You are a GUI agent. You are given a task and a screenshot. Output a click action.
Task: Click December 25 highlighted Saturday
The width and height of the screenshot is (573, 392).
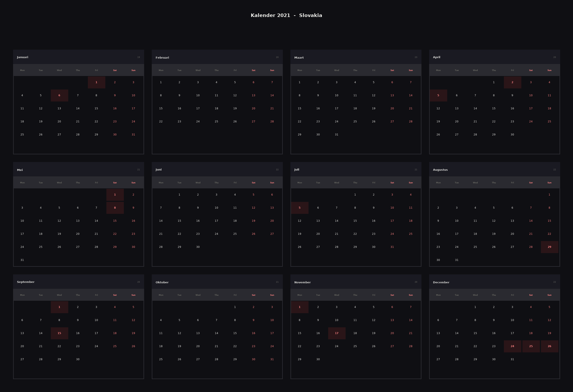pos(531,346)
